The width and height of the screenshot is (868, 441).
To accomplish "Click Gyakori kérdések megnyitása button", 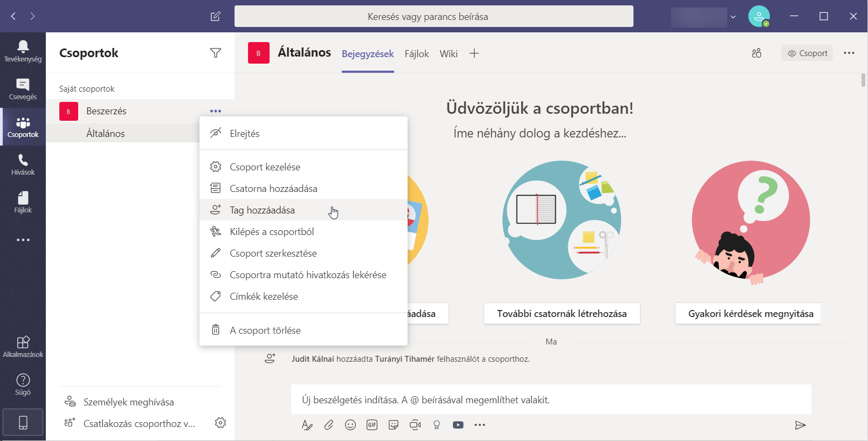I will click(x=750, y=314).
